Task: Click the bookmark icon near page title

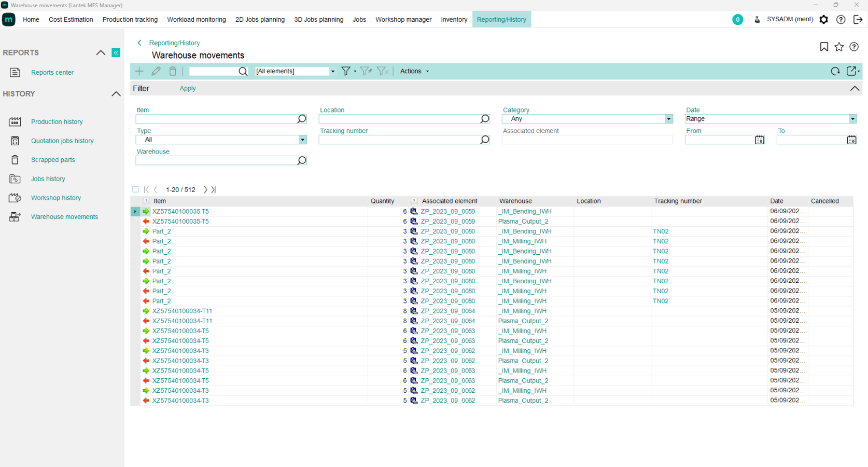Action: point(824,47)
